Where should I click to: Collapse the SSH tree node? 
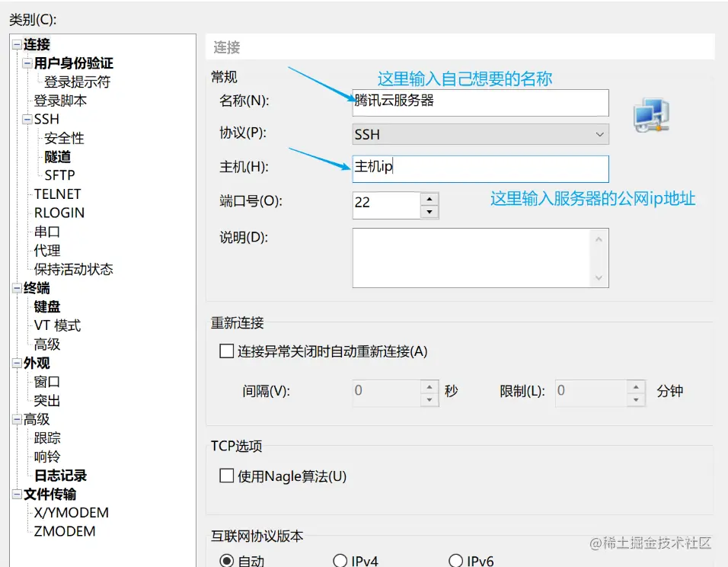pos(27,119)
